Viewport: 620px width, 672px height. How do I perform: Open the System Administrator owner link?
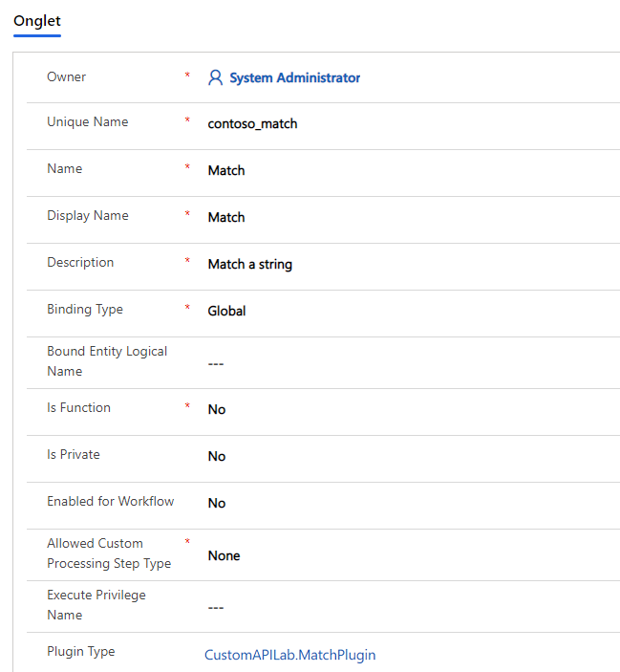tap(294, 77)
